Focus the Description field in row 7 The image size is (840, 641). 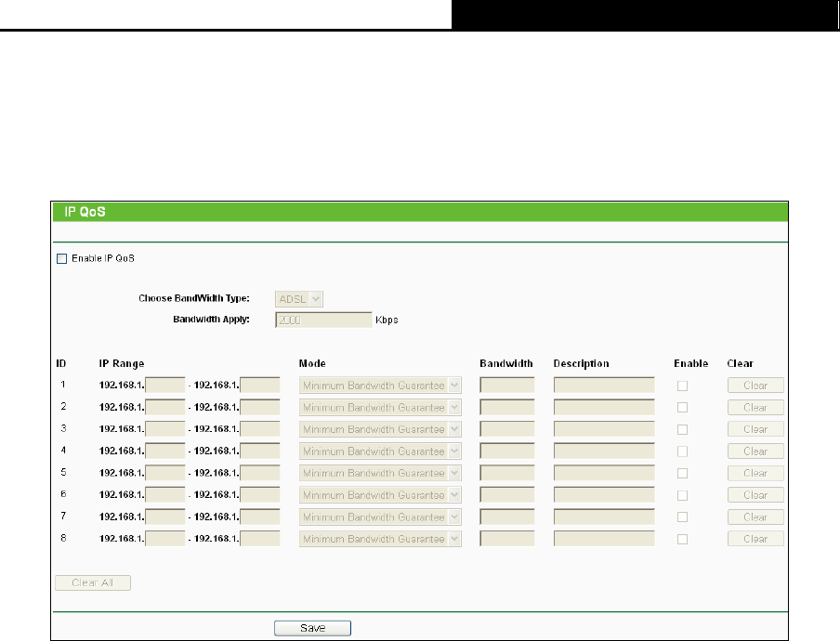pyautogui.click(x=604, y=517)
